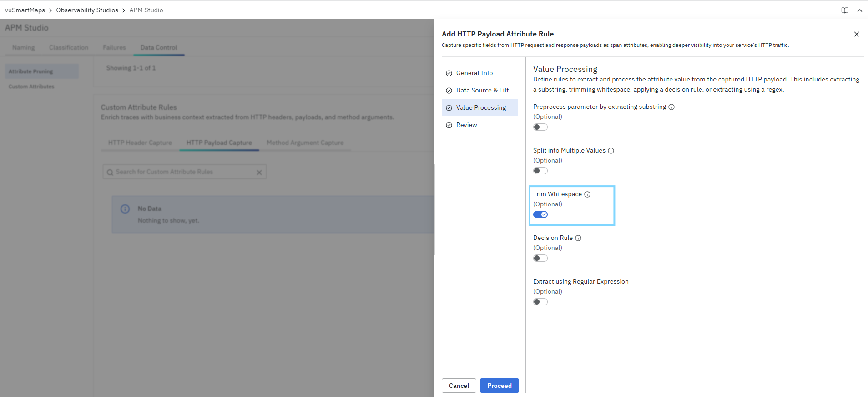The image size is (868, 397).
Task: Turn on the Decision Rule toggle
Action: click(x=540, y=258)
